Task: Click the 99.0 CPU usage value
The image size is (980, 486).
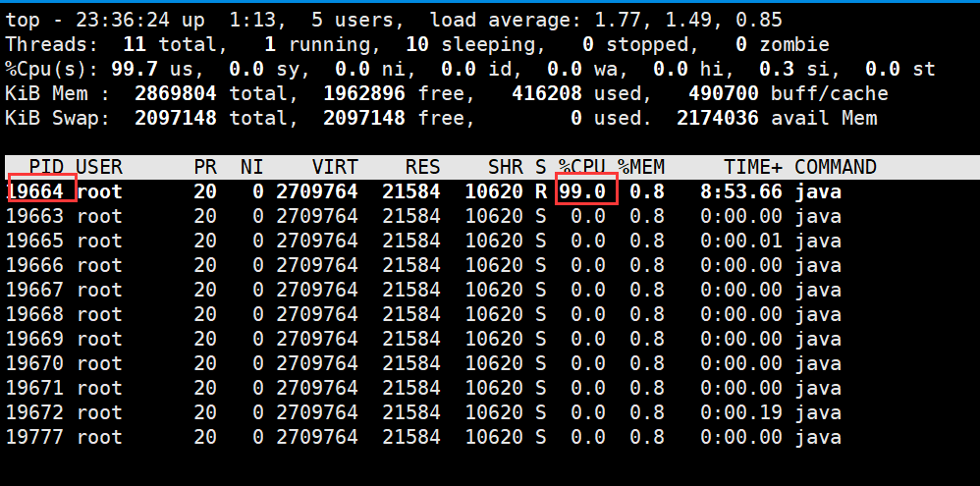Action: (582, 191)
